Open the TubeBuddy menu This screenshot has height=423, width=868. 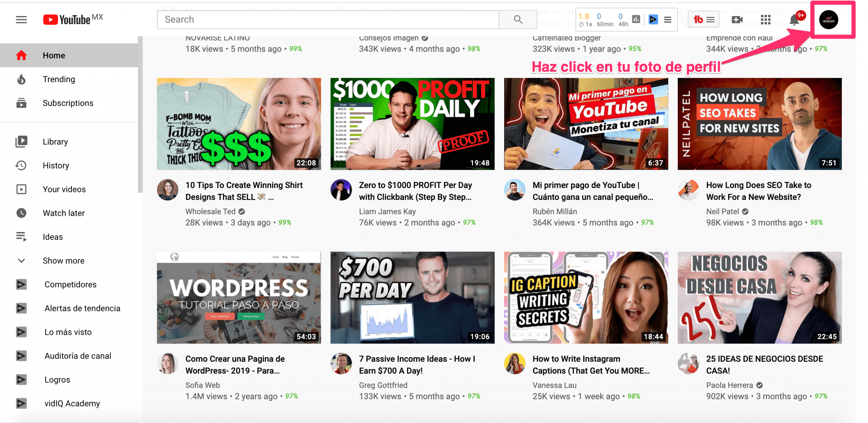[x=704, y=20]
